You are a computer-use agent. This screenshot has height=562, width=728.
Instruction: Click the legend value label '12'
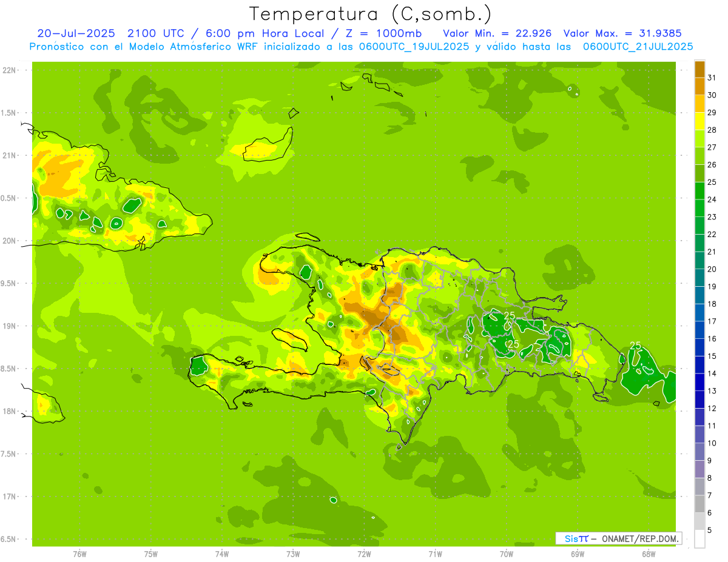point(712,408)
